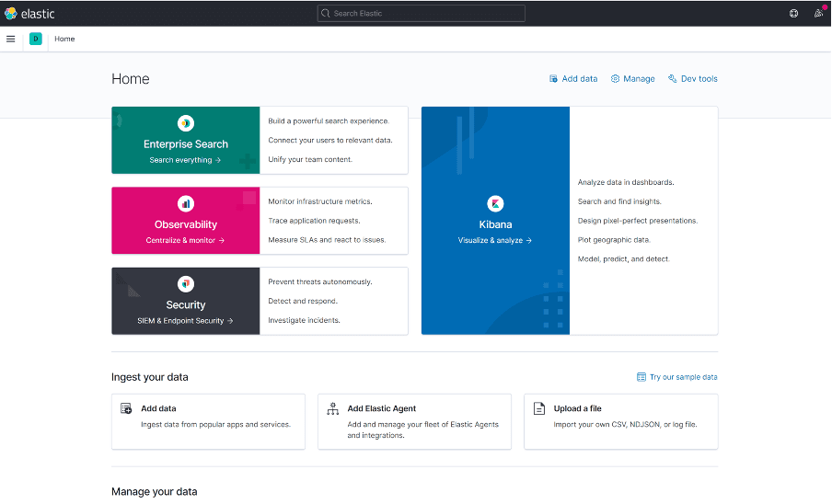
Task: Open the newsfeed notifications icon
Action: (818, 13)
